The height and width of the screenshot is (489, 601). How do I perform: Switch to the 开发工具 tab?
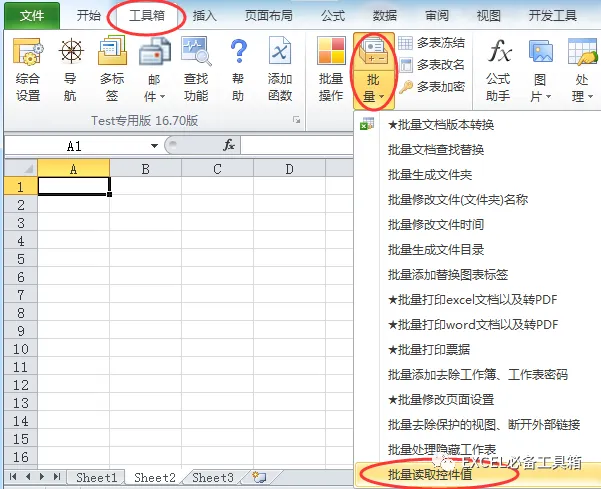coord(553,16)
